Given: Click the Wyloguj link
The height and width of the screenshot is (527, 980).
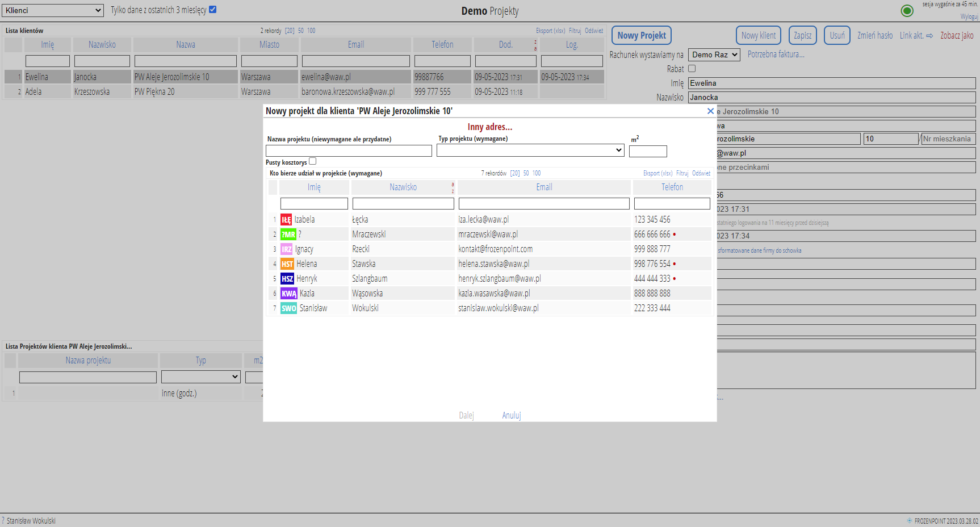Looking at the screenshot, I should (969, 16).
